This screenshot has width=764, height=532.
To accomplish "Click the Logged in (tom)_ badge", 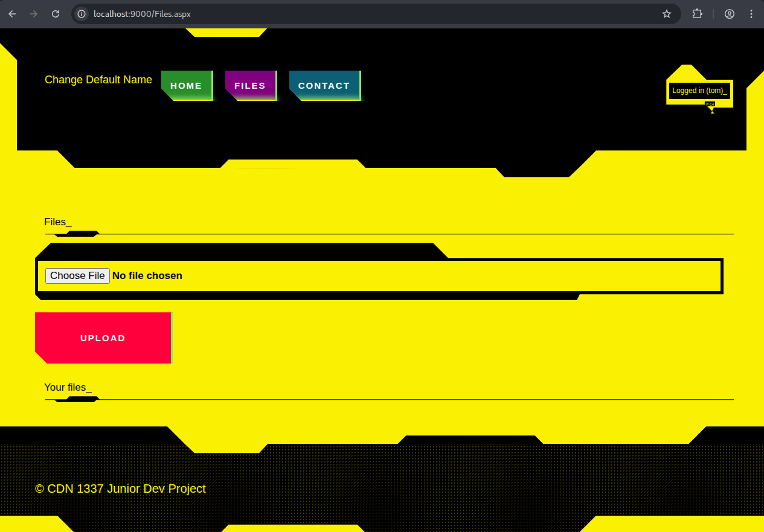I will (699, 91).
